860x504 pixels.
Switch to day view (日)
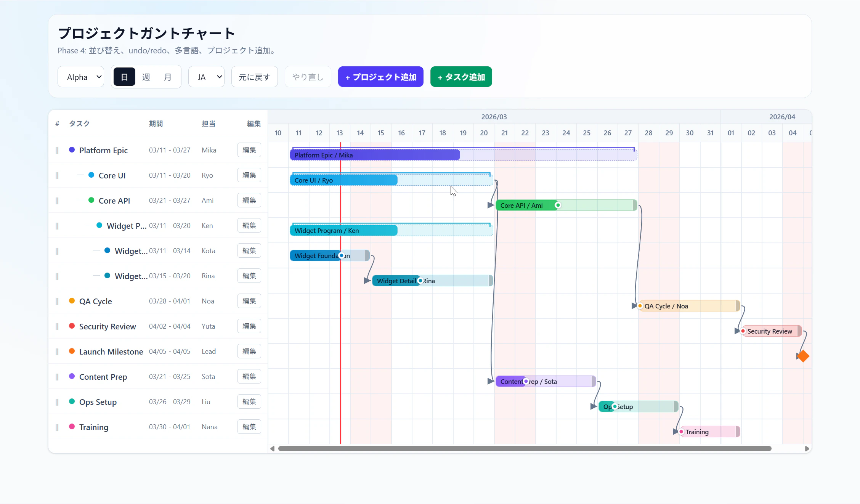coord(124,77)
